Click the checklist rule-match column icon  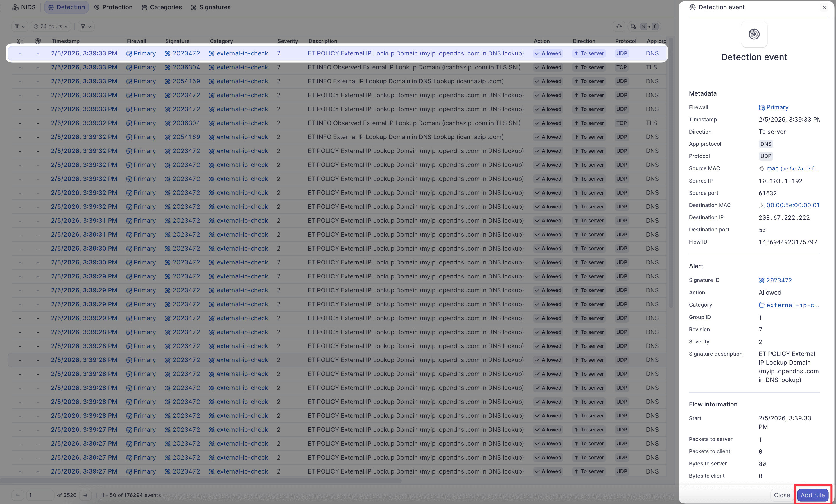[20, 41]
